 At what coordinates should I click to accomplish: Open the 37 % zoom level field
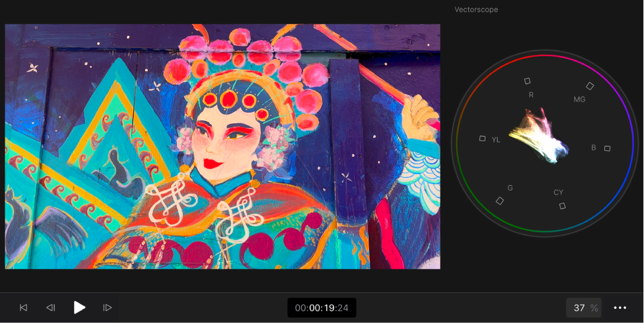pyautogui.click(x=584, y=308)
